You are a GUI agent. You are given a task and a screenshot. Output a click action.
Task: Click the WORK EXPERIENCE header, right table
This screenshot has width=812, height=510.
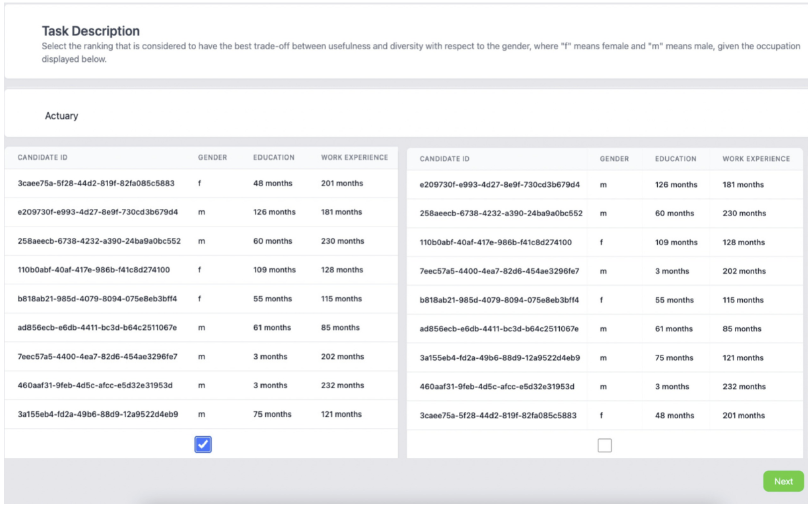756,158
